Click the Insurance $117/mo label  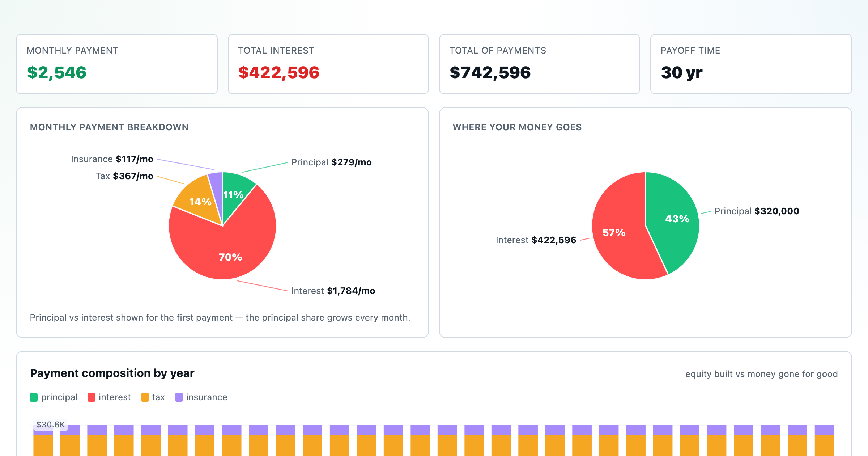click(x=112, y=159)
